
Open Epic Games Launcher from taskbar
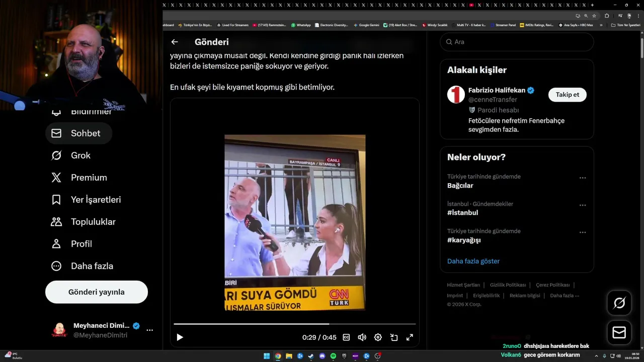(x=344, y=356)
